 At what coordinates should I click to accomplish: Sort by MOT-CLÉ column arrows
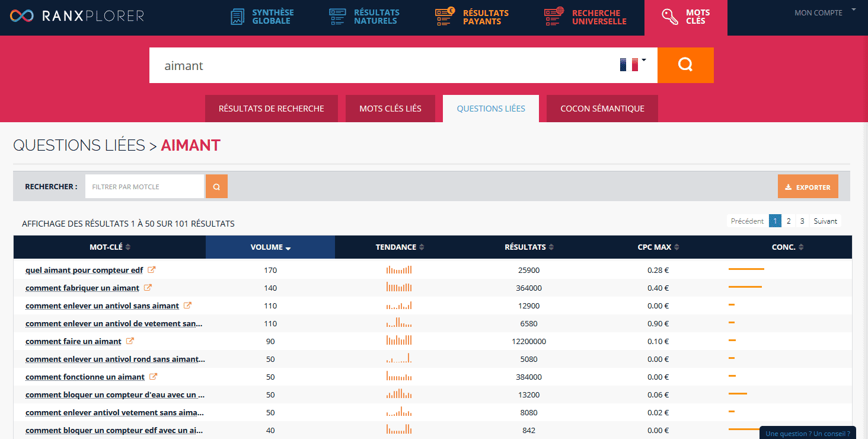point(128,247)
